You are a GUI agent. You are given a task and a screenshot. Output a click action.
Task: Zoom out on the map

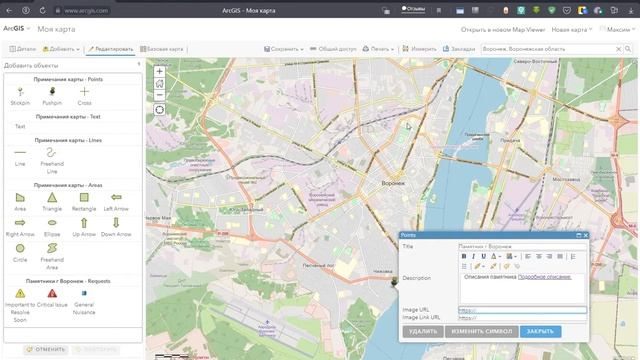point(159,95)
